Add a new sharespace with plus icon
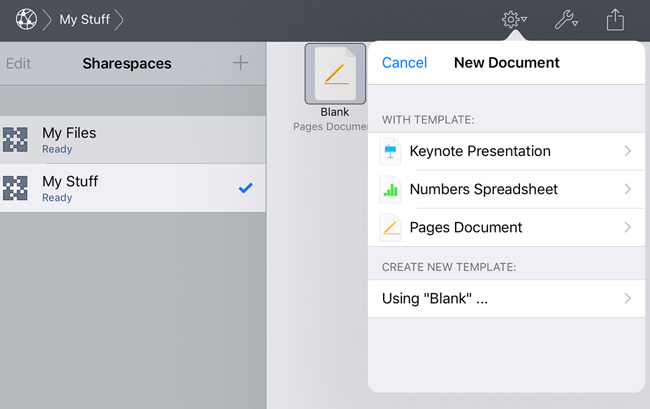 (x=240, y=63)
